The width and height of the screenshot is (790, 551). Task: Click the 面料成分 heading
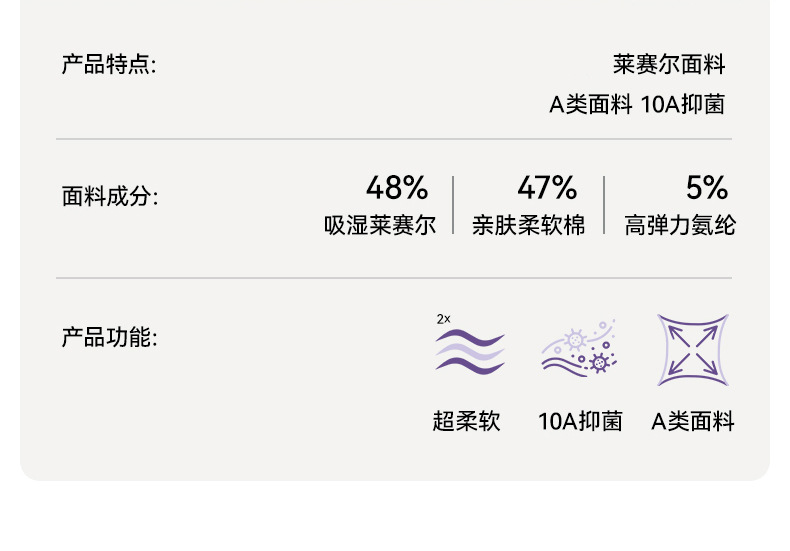[110, 196]
